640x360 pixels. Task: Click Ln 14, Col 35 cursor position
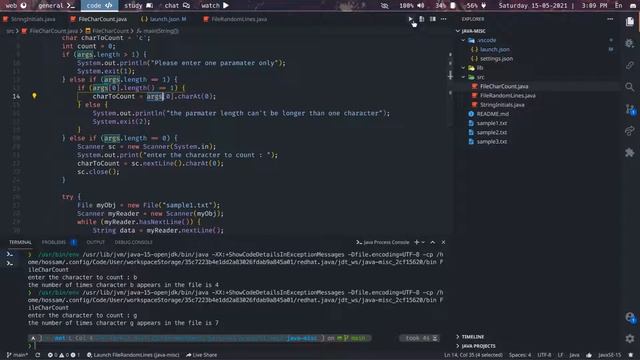point(473,355)
